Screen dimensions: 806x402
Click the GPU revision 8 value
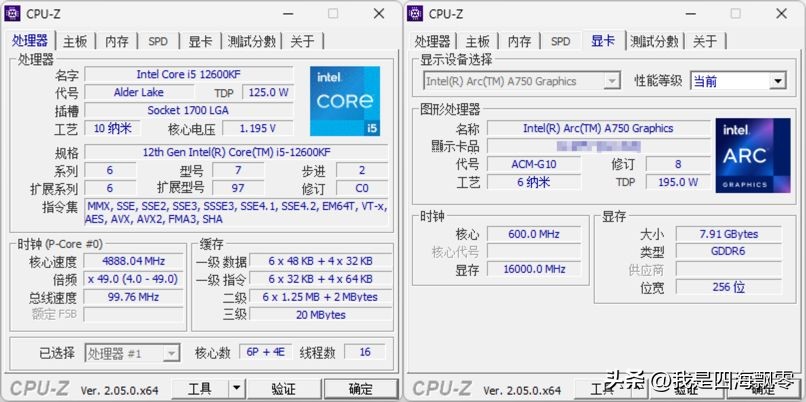click(x=678, y=164)
